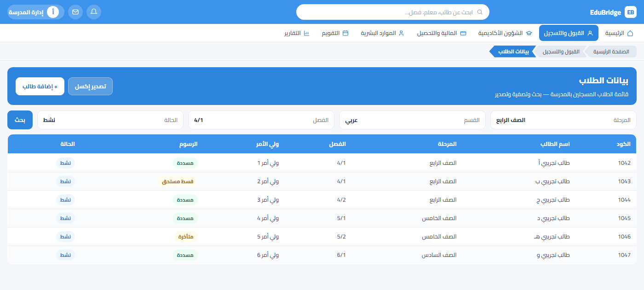This screenshot has width=644, height=290.
Task: Click guardian ولي أمر 6
Action: (x=268, y=255)
